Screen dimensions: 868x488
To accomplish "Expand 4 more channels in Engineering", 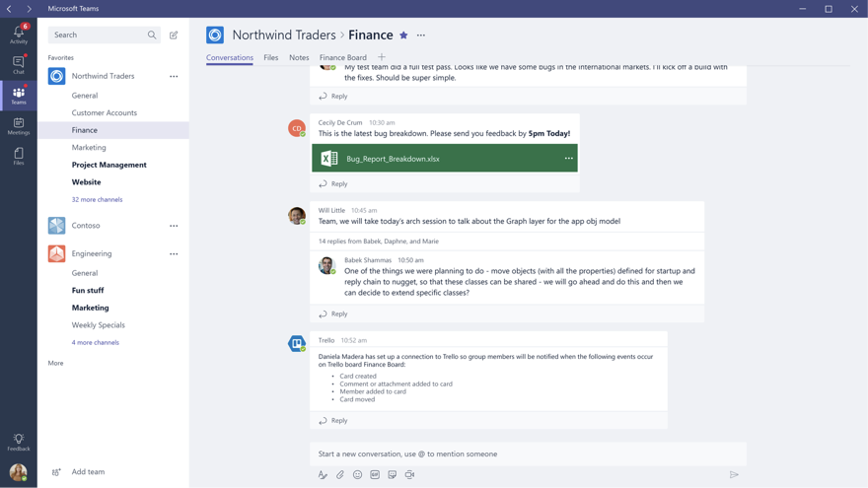I will 96,342.
